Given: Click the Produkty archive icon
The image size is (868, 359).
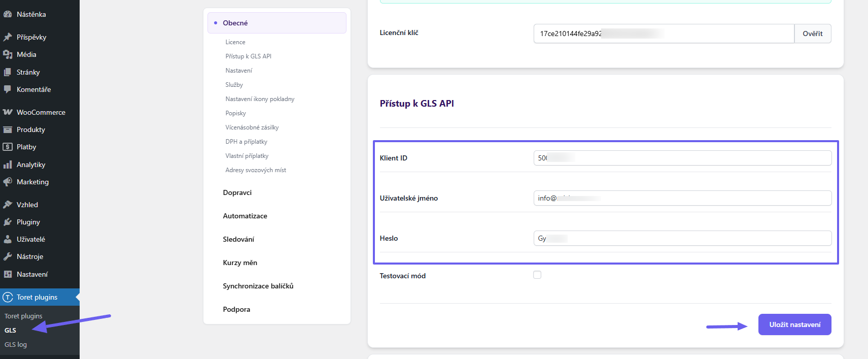Looking at the screenshot, I should (8, 129).
